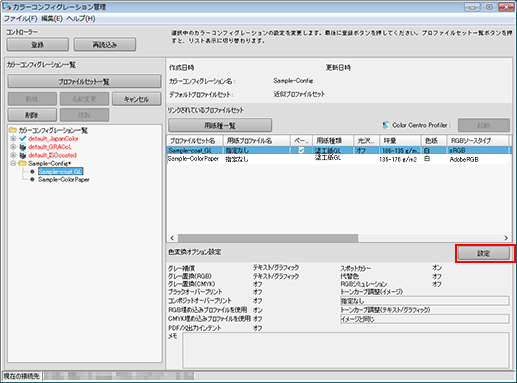Click the トーンカーブ調整(イメージ) 指定なし field
This screenshot has height=383, width=517.
pos(424,301)
